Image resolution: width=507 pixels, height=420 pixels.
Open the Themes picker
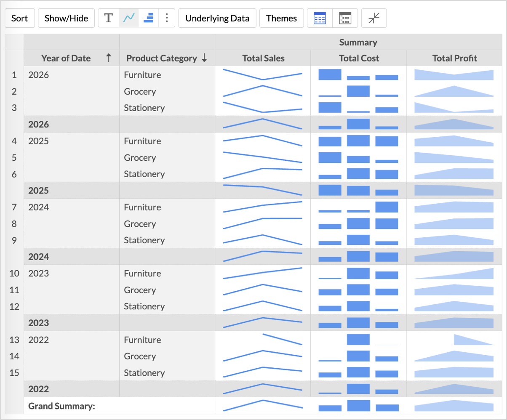coord(281,18)
